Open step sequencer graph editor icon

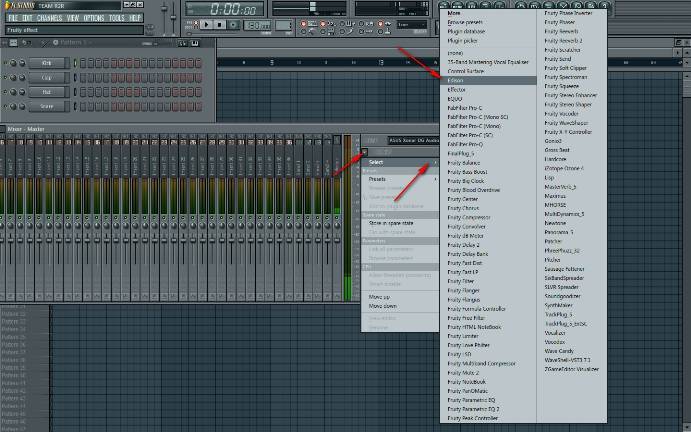tap(182, 43)
